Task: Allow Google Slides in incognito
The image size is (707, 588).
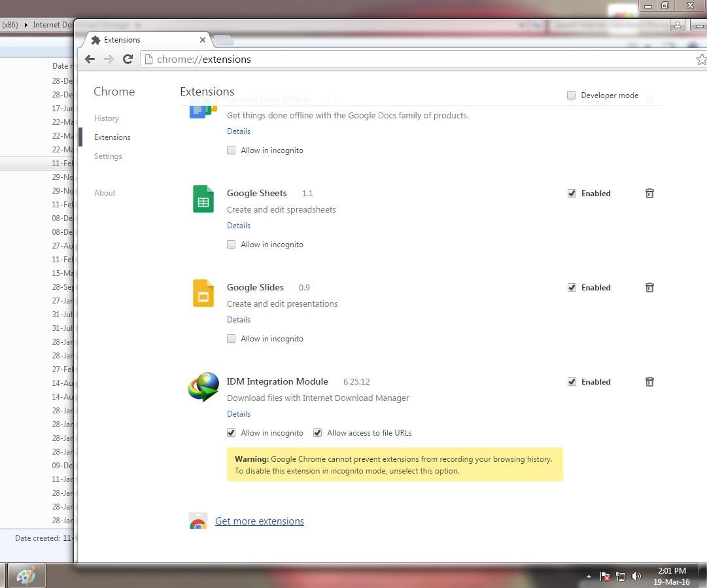Action: (x=231, y=338)
